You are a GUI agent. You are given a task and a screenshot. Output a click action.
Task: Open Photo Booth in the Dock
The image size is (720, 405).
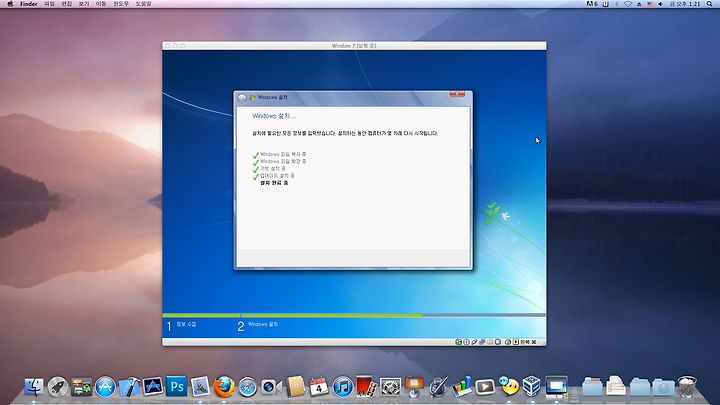pos(366,387)
